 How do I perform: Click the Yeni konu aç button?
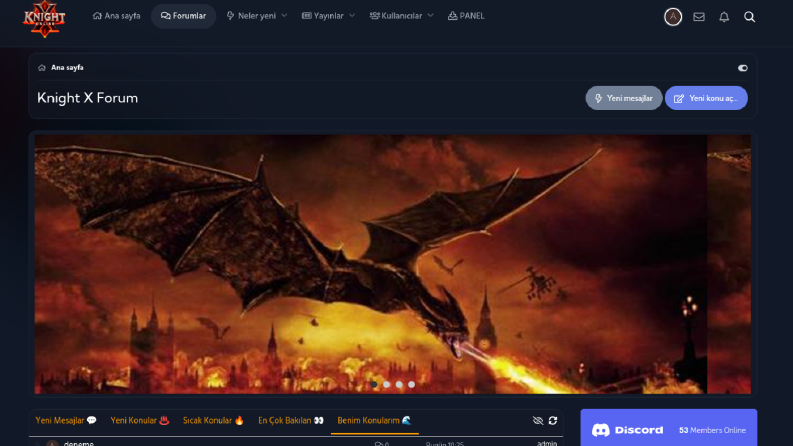(x=706, y=98)
